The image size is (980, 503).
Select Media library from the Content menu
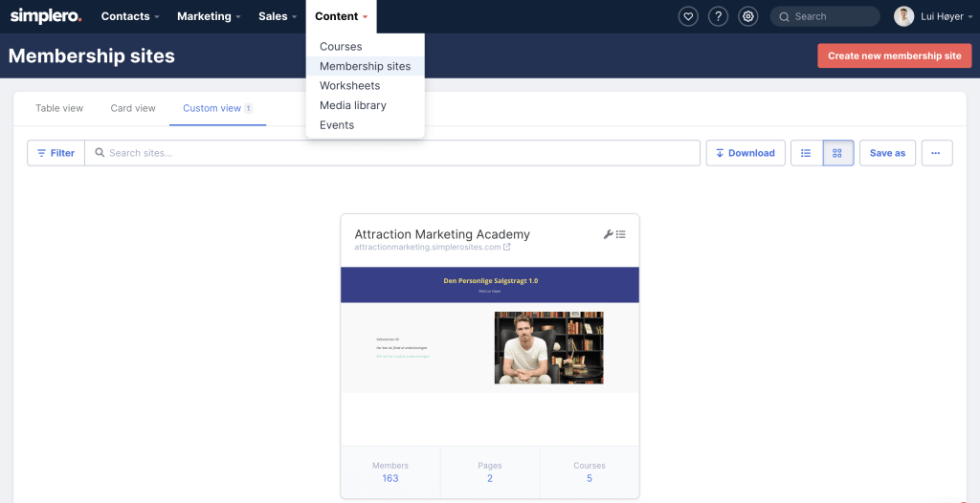point(365,105)
